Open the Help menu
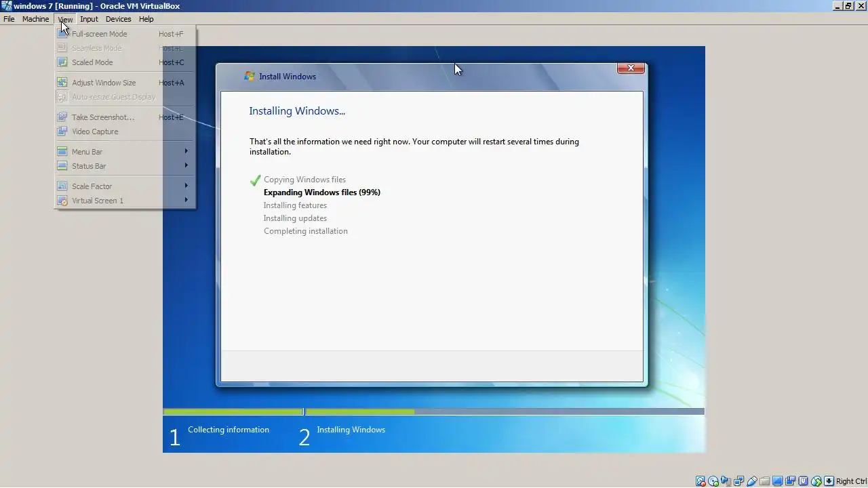The image size is (868, 488). point(146,19)
